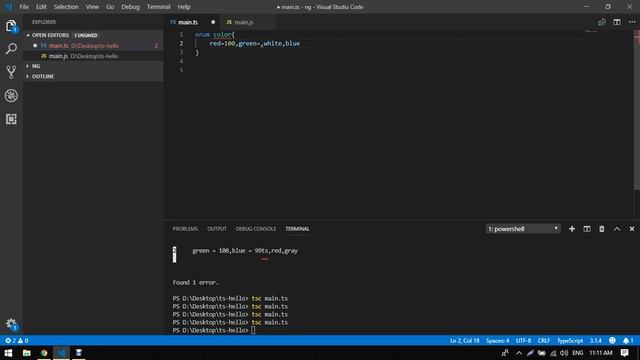Viewport: 640px width, 360px height.
Task: Open the feedback smiley in status bar
Action: 612,340
